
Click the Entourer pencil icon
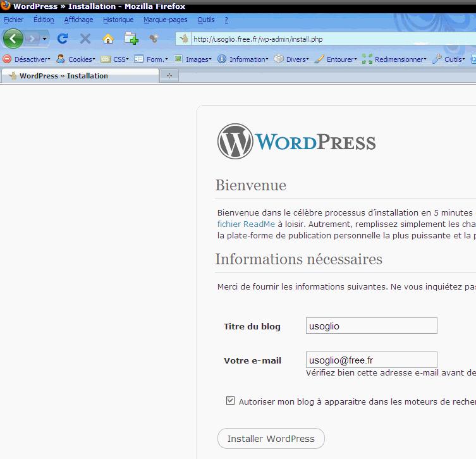[319, 59]
